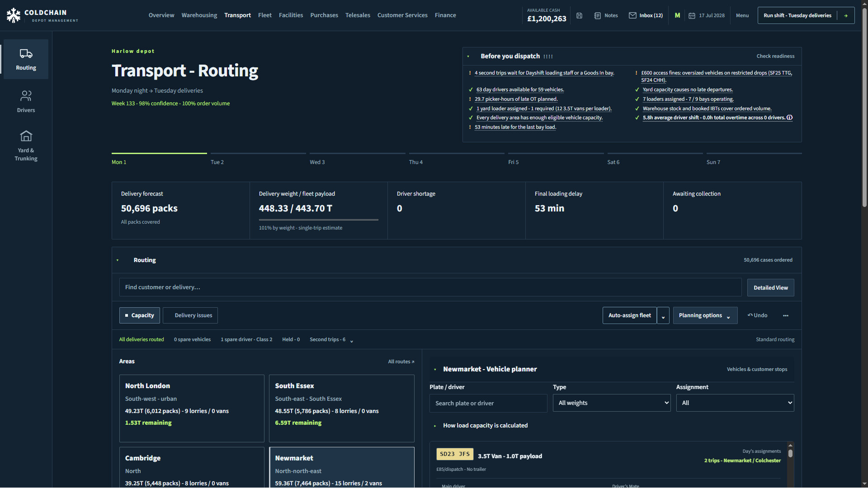
Task: Collapse the Routing section
Action: point(118,260)
